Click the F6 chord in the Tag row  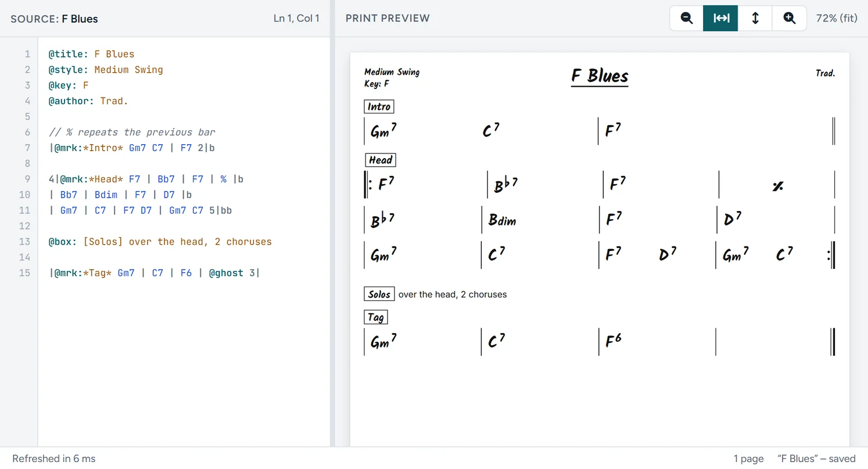[x=614, y=341]
